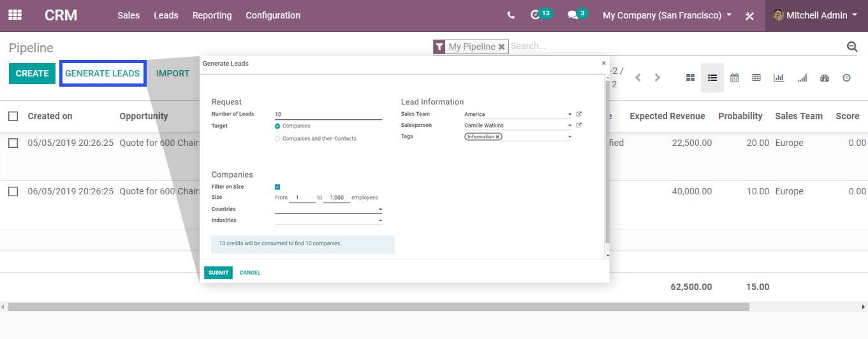Open the conversations chat bubble icon

coord(573,15)
